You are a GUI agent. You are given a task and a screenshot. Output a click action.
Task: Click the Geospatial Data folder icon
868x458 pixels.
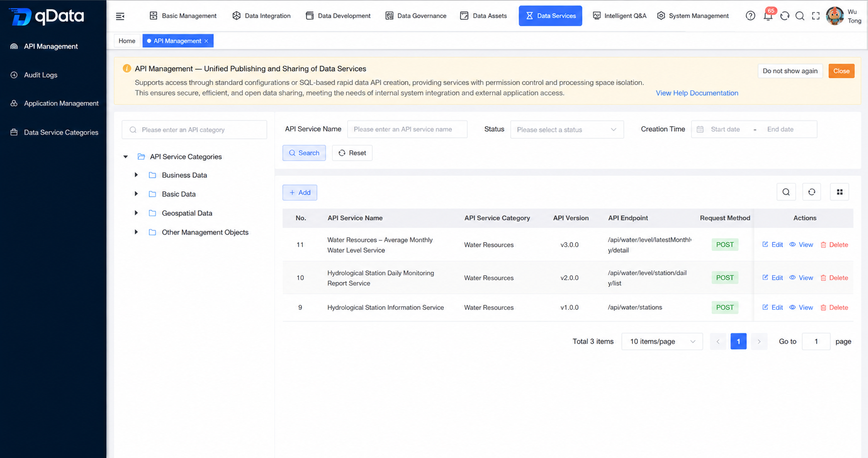coord(152,213)
